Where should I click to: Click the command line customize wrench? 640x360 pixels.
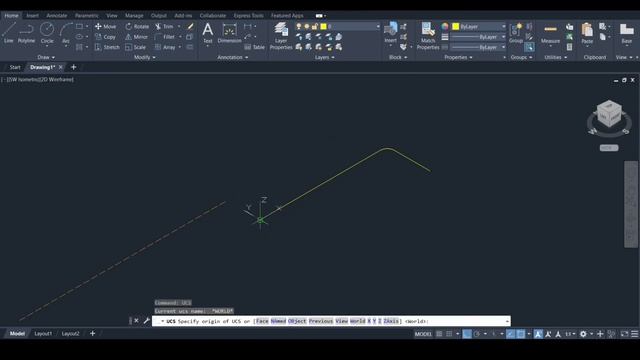147,321
